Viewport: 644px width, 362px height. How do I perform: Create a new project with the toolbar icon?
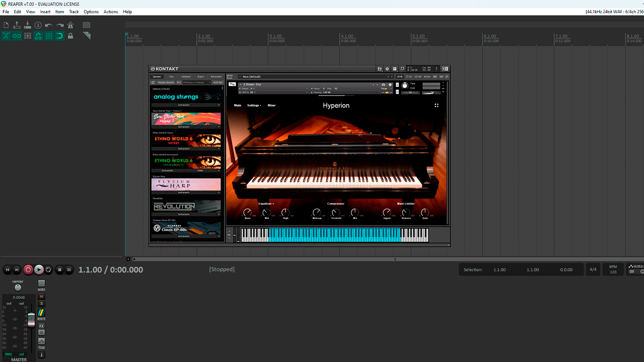click(x=6, y=25)
